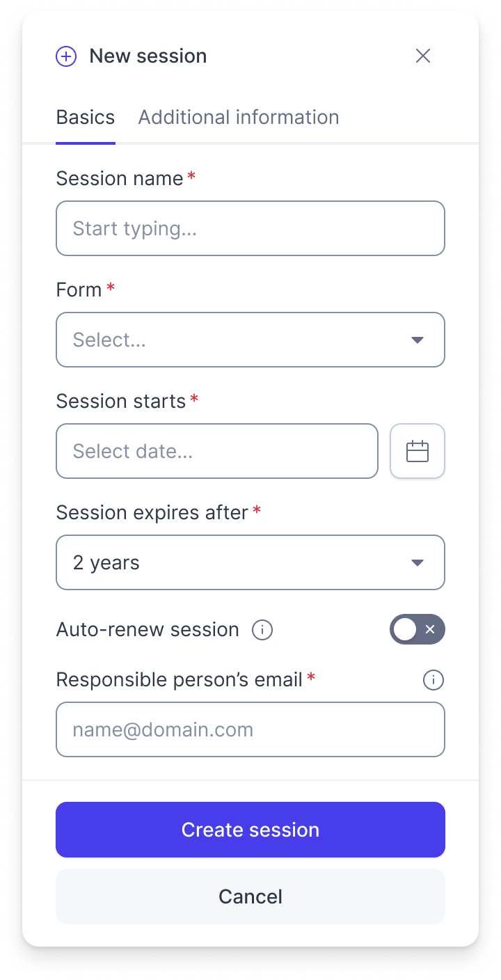The height and width of the screenshot is (980, 501).
Task: Open the calendar date picker icon
Action: tap(417, 451)
